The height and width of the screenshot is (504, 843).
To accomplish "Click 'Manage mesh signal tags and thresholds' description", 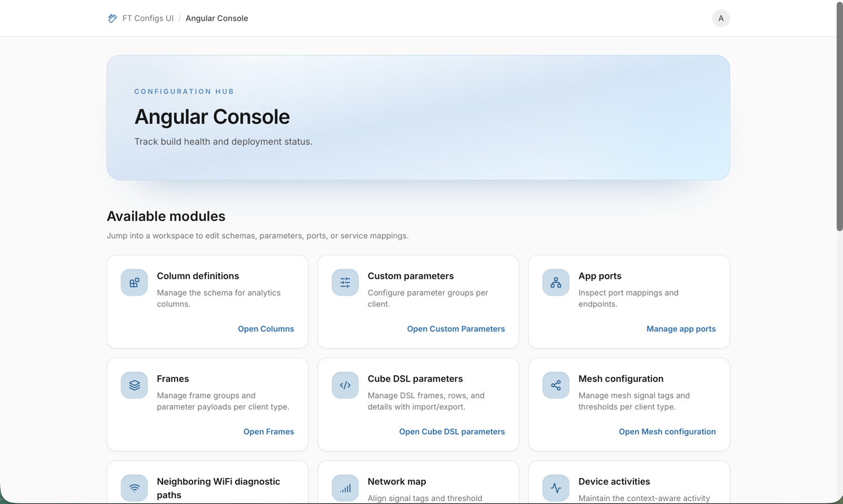I will (x=635, y=401).
